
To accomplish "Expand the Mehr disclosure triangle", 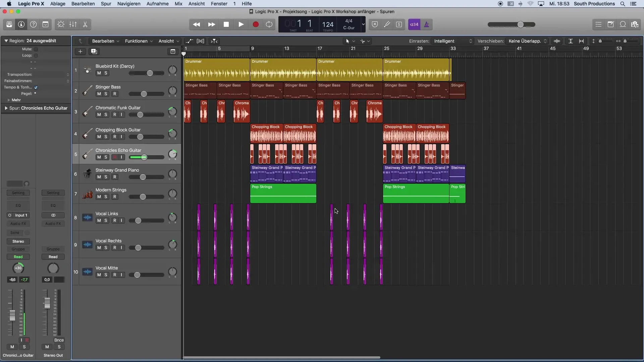I will (9, 100).
